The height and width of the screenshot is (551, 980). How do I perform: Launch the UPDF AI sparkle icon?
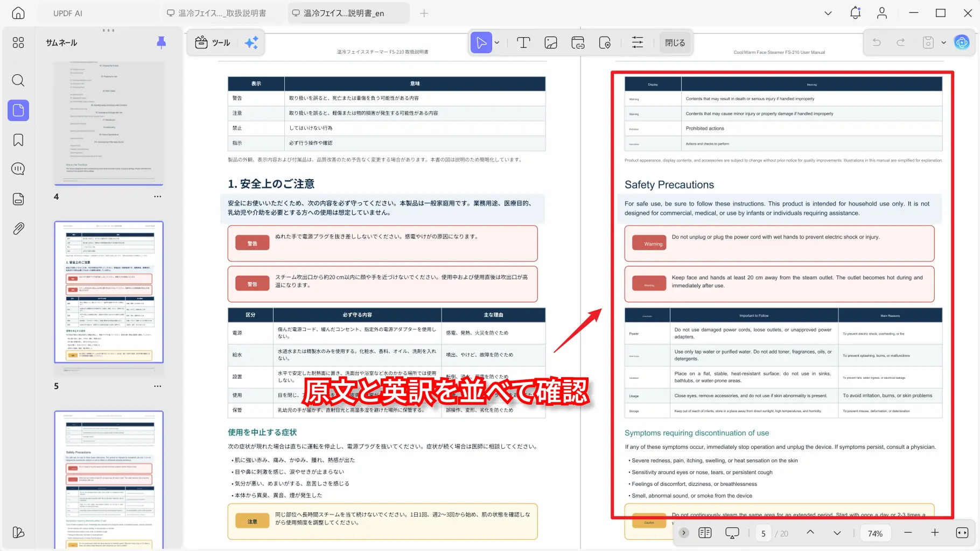[x=251, y=43]
